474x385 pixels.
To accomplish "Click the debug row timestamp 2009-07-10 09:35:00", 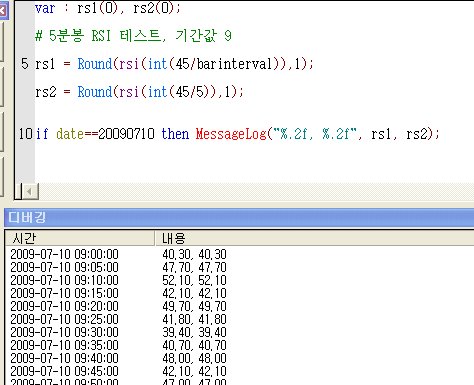I will pos(64,345).
